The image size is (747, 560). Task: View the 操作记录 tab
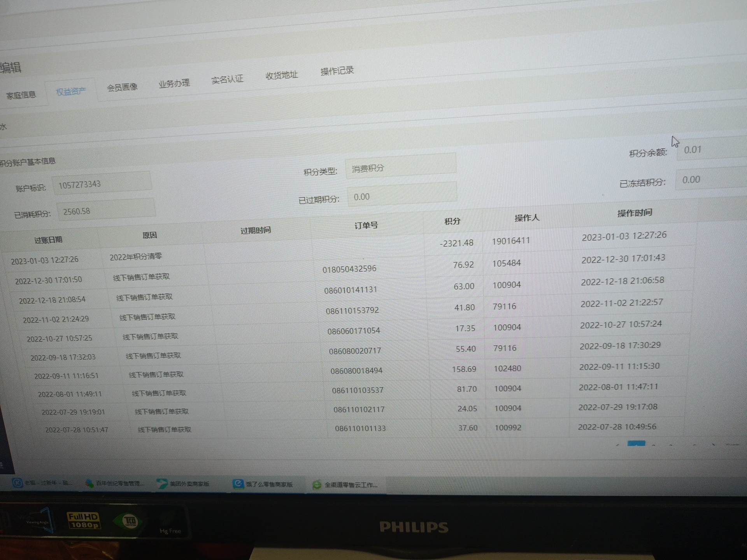(x=337, y=71)
